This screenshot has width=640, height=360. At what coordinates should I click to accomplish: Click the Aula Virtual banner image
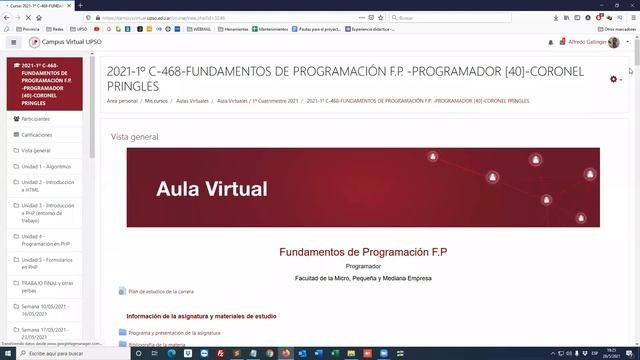tap(363, 187)
